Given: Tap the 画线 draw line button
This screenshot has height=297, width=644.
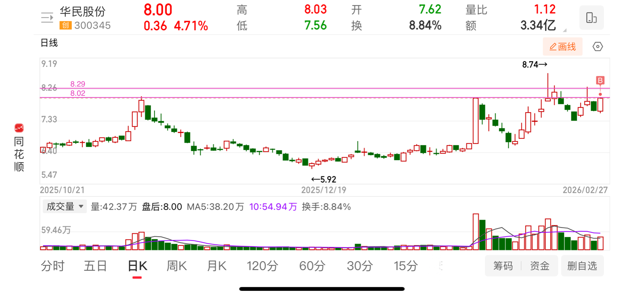Looking at the screenshot, I should click(x=562, y=47).
